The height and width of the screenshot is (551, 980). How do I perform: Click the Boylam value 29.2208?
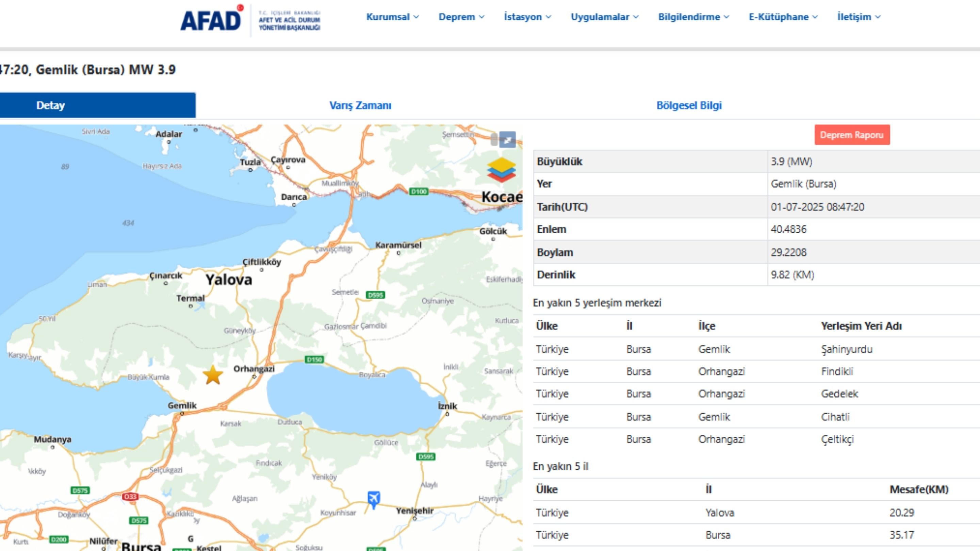click(x=788, y=252)
